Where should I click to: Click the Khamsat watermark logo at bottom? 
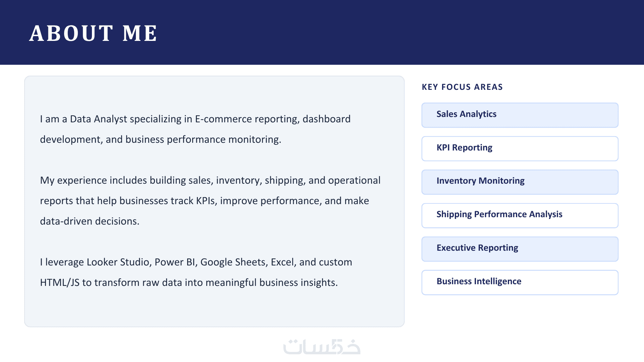coord(322,347)
